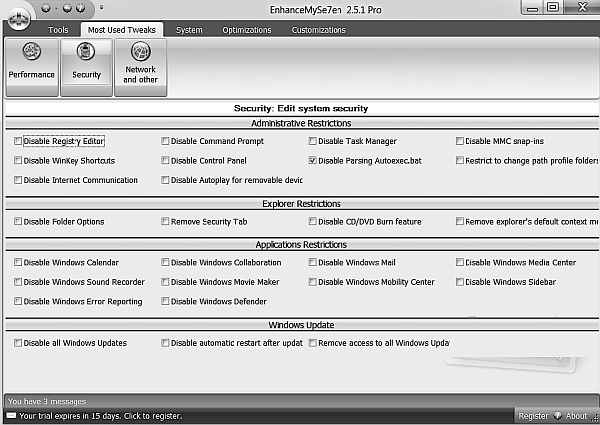Click the EnhanceMySe7en title bar text
This screenshot has width=600, height=425.
pos(326,10)
